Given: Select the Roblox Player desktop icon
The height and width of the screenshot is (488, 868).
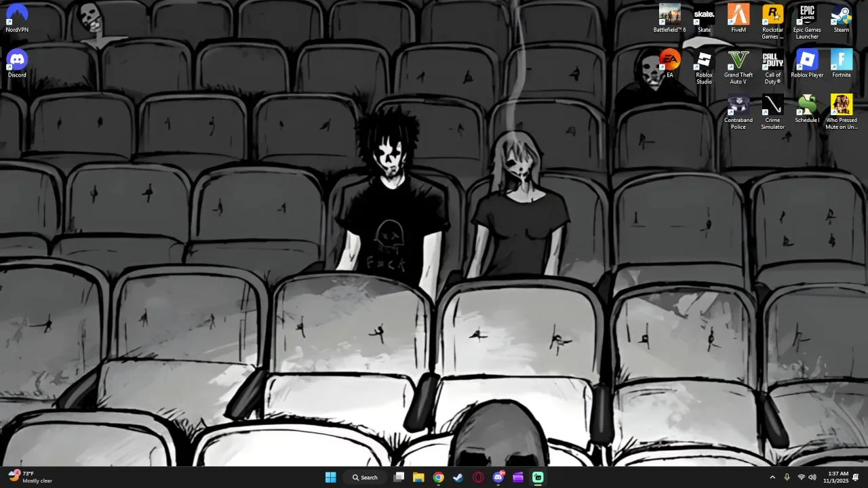Looking at the screenshot, I should [x=807, y=64].
